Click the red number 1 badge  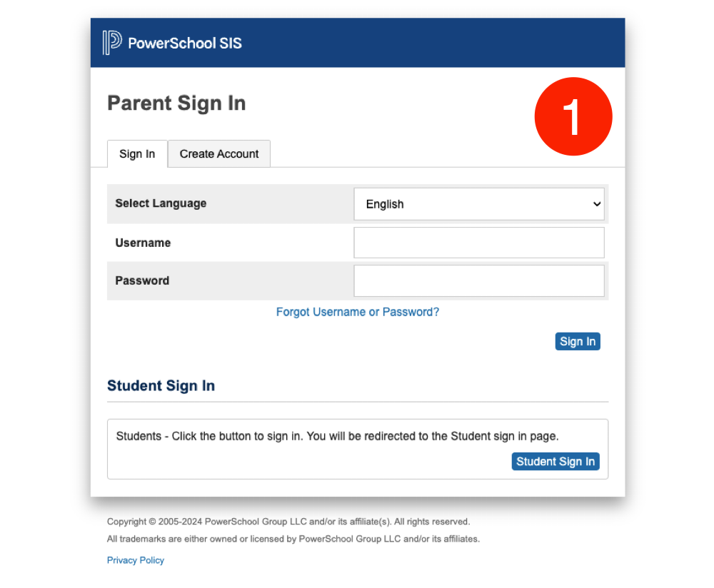tap(573, 116)
